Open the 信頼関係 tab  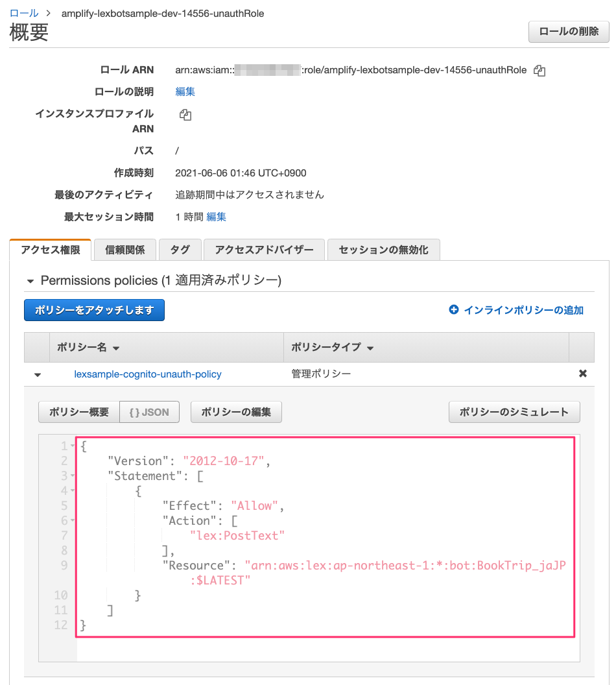[124, 250]
